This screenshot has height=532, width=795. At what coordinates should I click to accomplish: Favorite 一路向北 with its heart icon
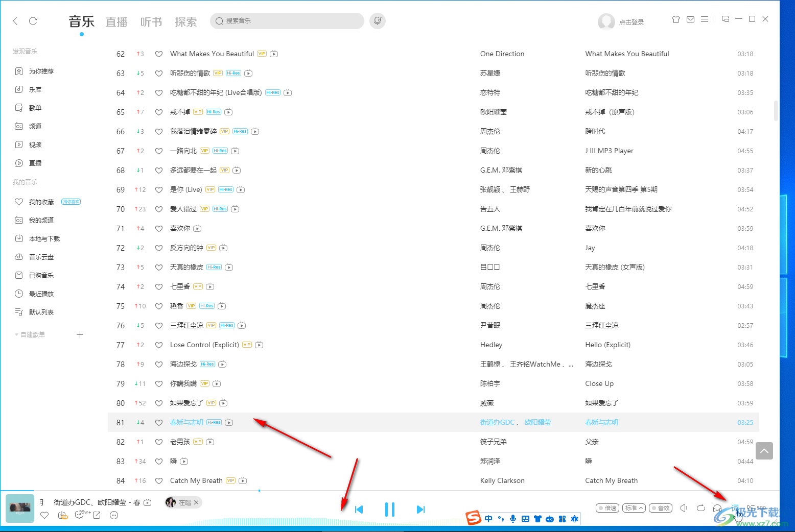coord(159,151)
